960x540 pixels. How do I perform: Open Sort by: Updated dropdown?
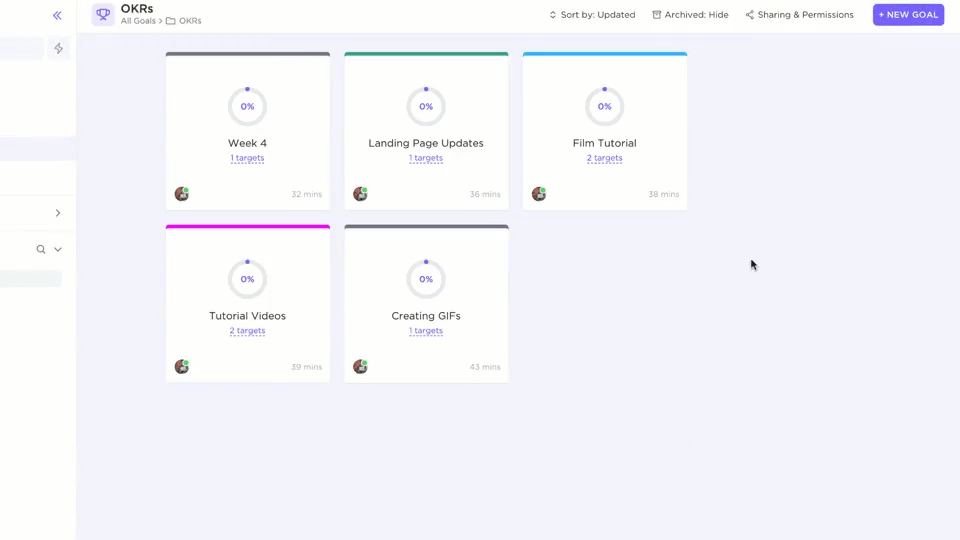(592, 15)
